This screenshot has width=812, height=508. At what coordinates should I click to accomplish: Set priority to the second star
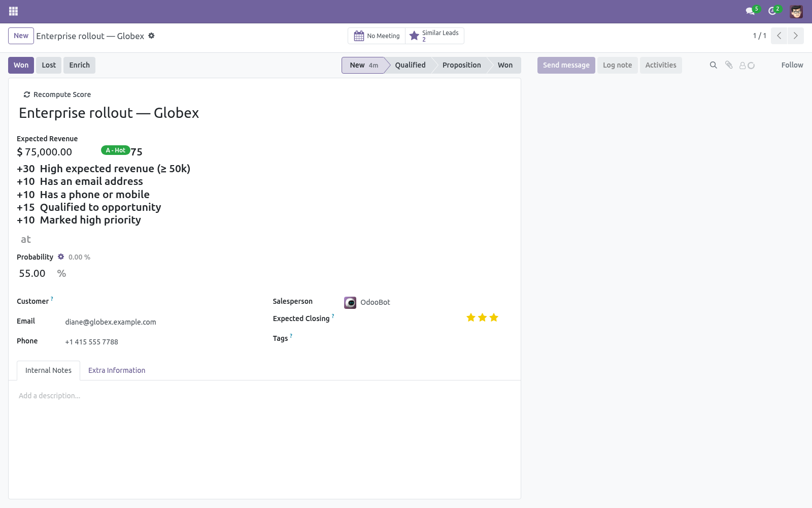482,317
